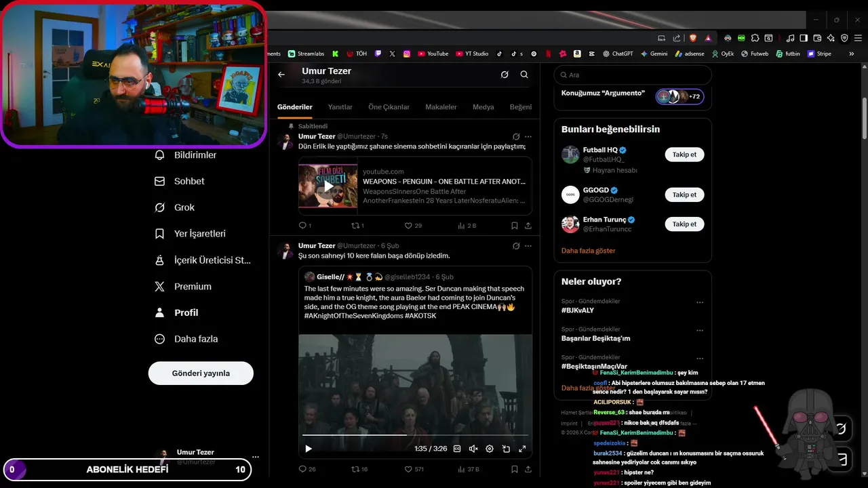Toggle captions CC on the video
The image size is (868, 488).
457,449
